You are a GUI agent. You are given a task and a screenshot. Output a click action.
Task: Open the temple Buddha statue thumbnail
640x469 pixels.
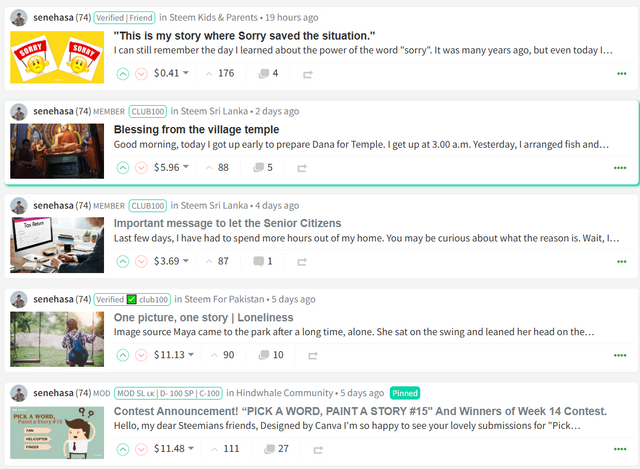coord(57,151)
